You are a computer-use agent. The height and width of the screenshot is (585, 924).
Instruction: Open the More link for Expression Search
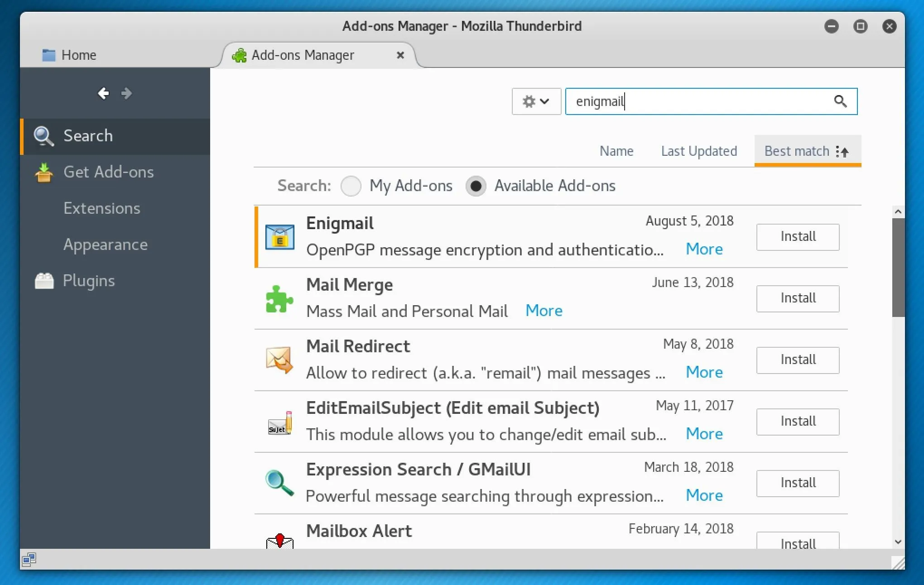coord(704,495)
